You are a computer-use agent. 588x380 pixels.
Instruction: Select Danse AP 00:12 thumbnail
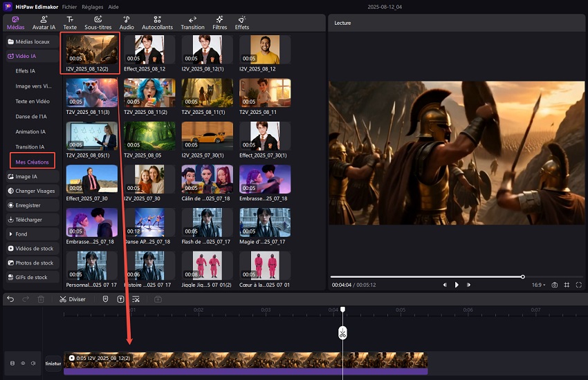tap(149, 222)
